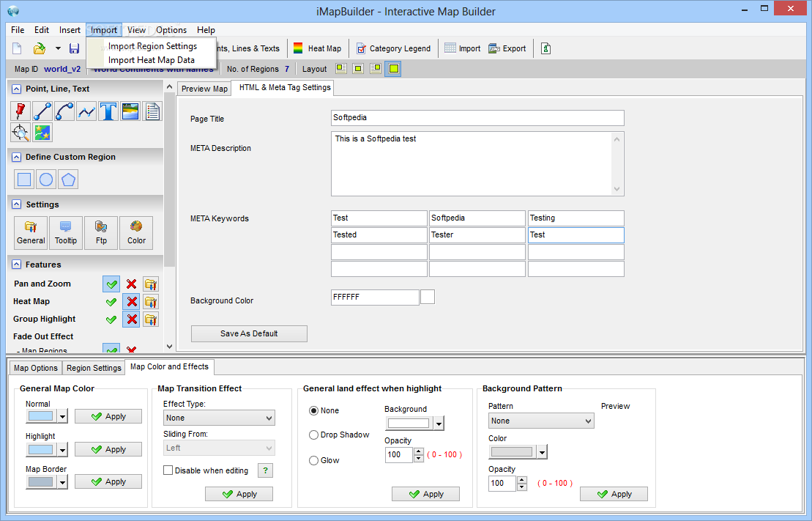Select the crosshair magnifier tool
The image size is (812, 521).
21,133
